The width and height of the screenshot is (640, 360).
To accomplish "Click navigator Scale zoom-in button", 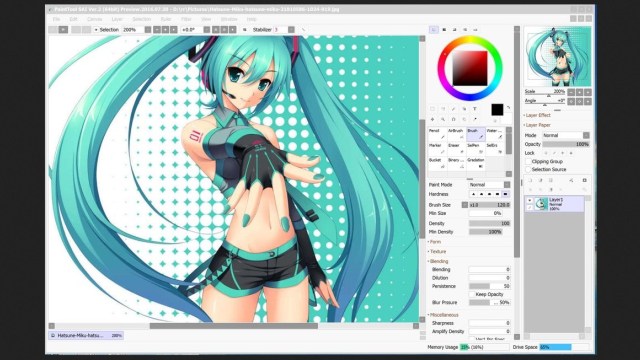I will [x=579, y=92].
